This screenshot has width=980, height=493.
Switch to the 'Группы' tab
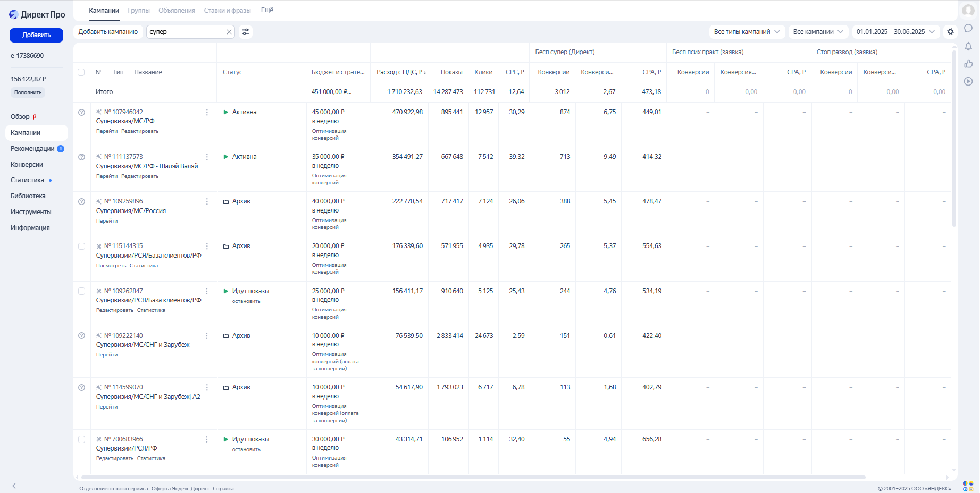[x=139, y=11]
